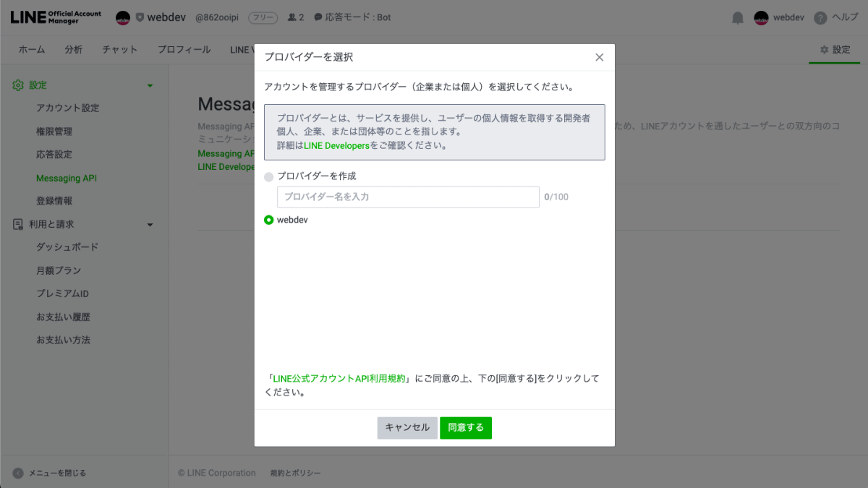The width and height of the screenshot is (868, 488).
Task: Click the © LINE Corporation footer text
Action: click(217, 473)
